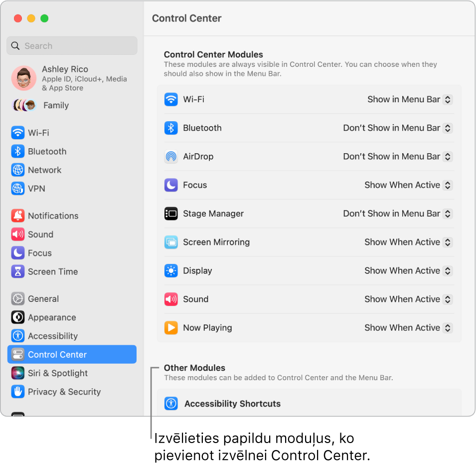476x466 pixels.
Task: Change the Bluetooth menu bar setting dropdown
Action: click(397, 128)
